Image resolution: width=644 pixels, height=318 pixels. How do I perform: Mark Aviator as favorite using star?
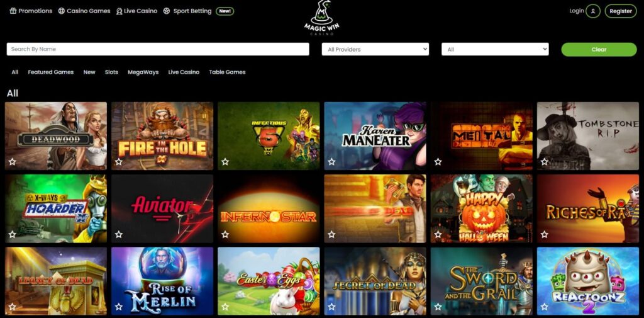coord(119,234)
